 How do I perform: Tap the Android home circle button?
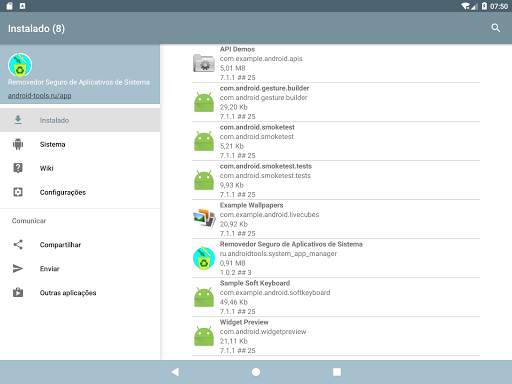[x=256, y=372]
